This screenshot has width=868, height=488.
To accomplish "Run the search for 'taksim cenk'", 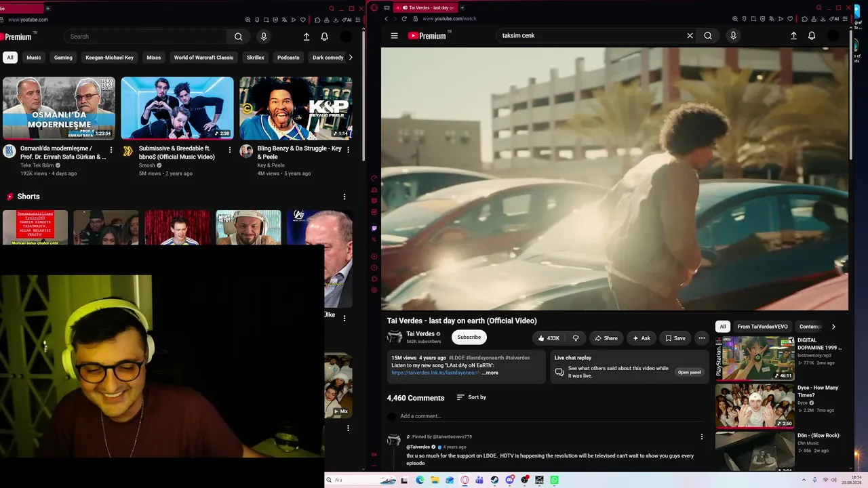I will click(x=708, y=36).
